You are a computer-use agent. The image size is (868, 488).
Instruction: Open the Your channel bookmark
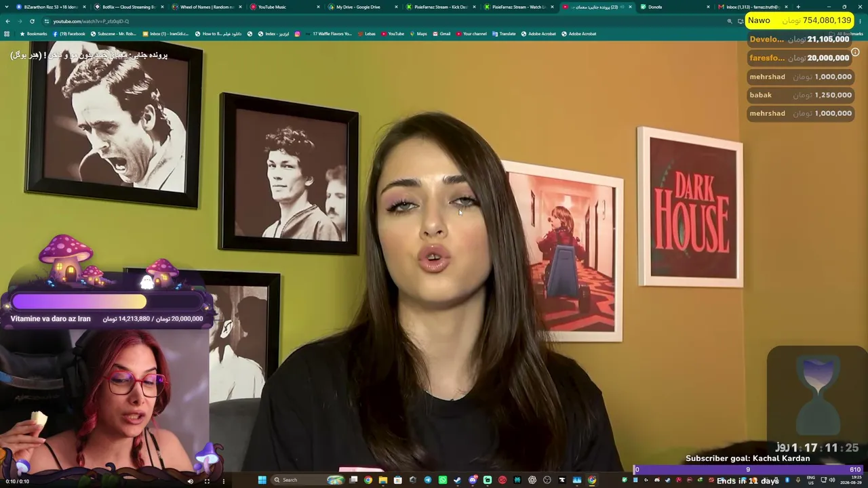471,34
